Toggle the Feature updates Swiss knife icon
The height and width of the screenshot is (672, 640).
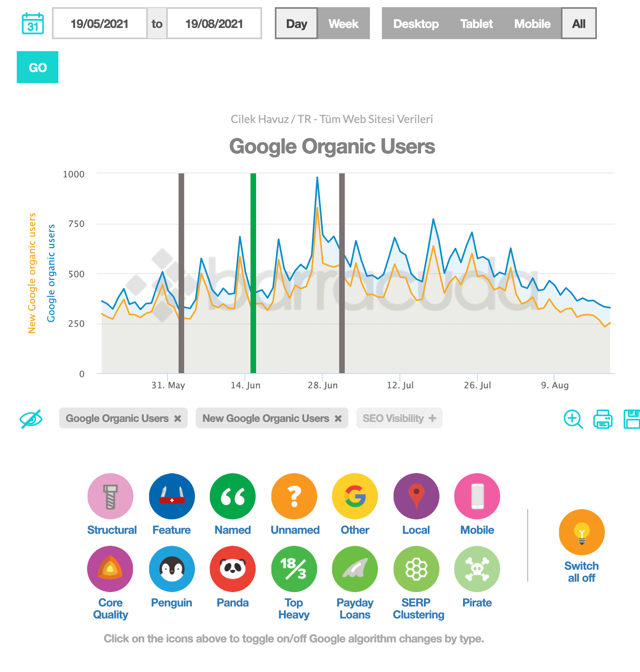tap(172, 496)
